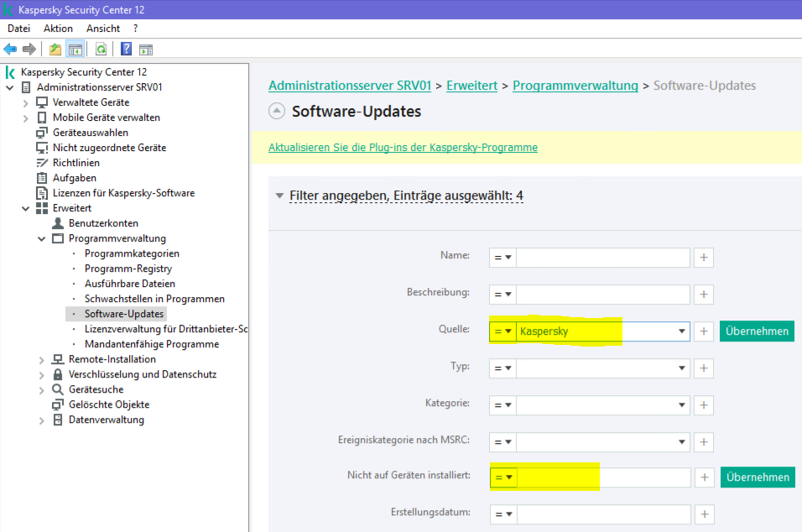Expand the Mobile Geräte verwalten node

click(25, 118)
